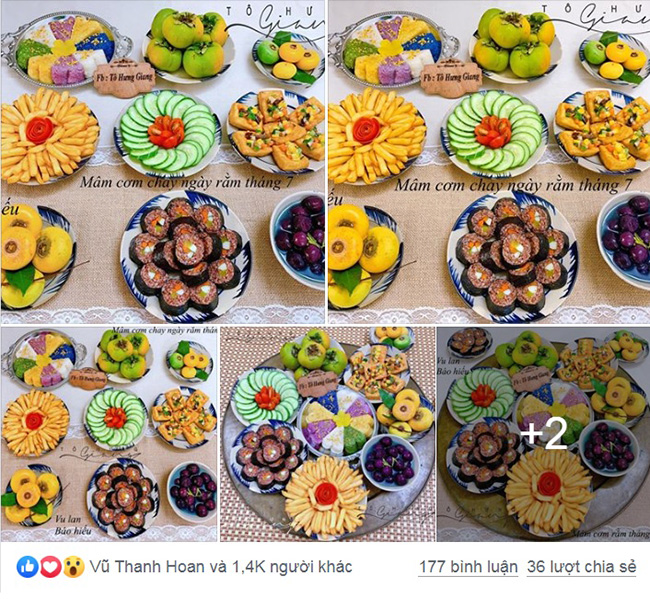Open the top-right vegetarian tray photo
The image size is (650, 599).
coord(489,162)
